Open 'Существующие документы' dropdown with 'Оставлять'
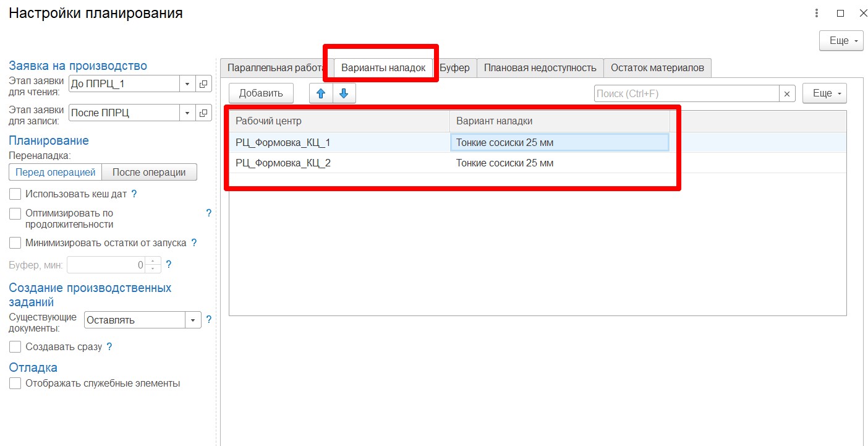Screen dimensions: 868x446 193,320
